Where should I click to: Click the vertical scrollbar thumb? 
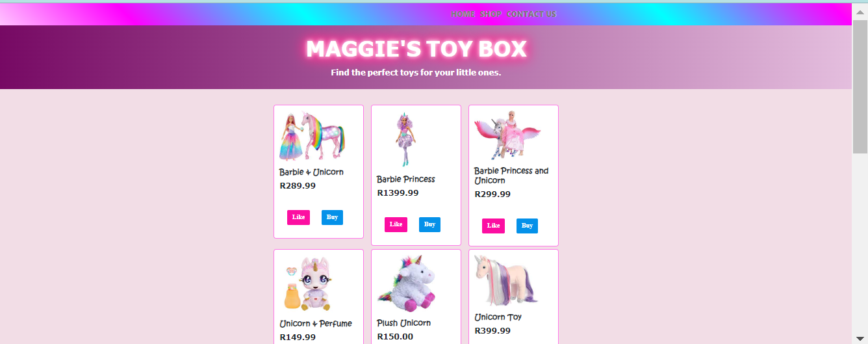click(x=860, y=86)
